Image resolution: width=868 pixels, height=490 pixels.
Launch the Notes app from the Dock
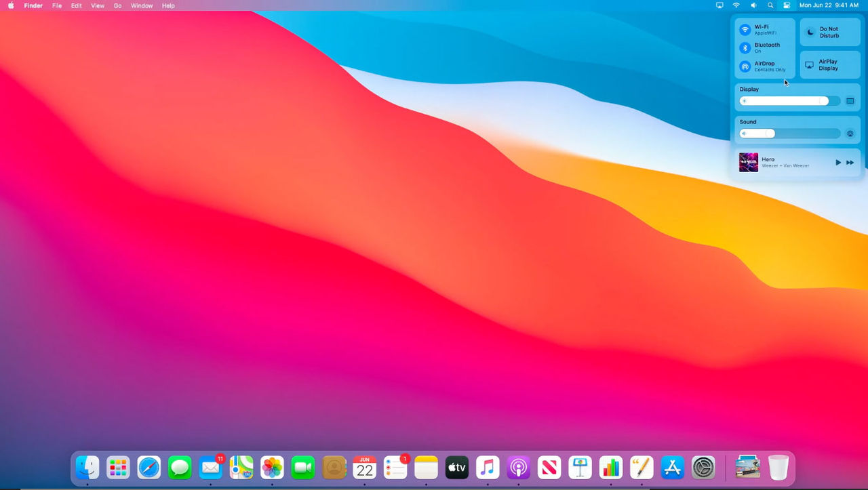pyautogui.click(x=427, y=467)
